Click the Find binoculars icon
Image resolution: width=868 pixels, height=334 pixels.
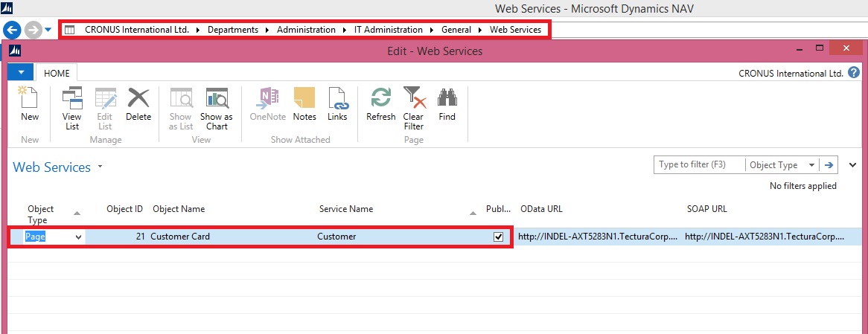(x=447, y=104)
